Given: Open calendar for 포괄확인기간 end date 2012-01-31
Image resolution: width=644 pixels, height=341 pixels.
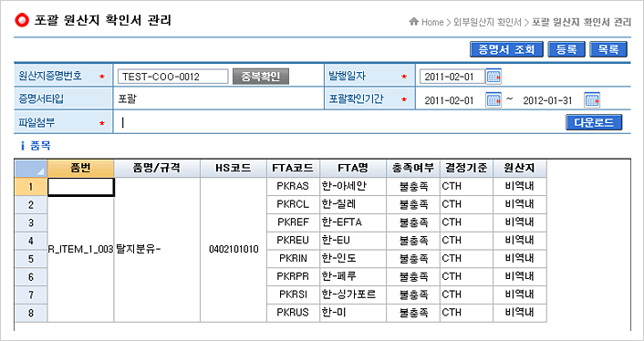Looking at the screenshot, I should 592,100.
